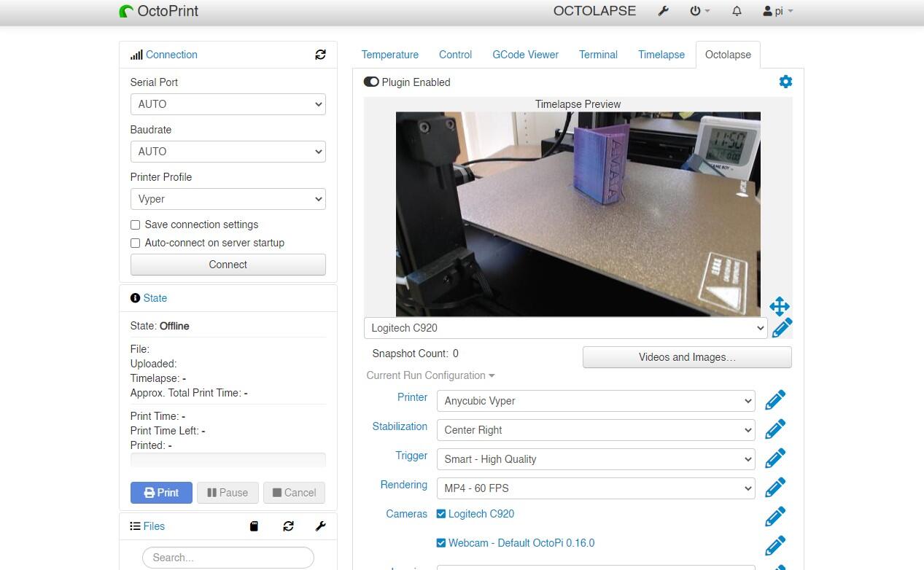Edit the Stabilization profile with pencil icon

click(x=774, y=429)
